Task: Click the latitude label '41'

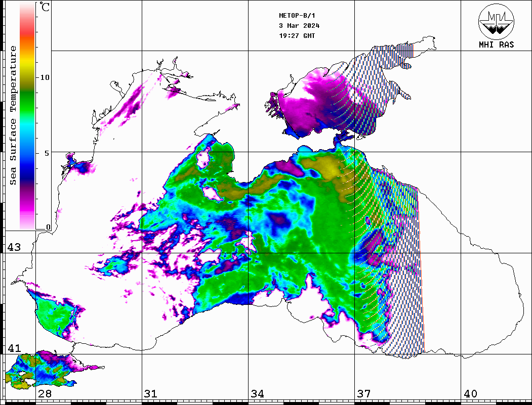Action: pyautogui.click(x=14, y=348)
